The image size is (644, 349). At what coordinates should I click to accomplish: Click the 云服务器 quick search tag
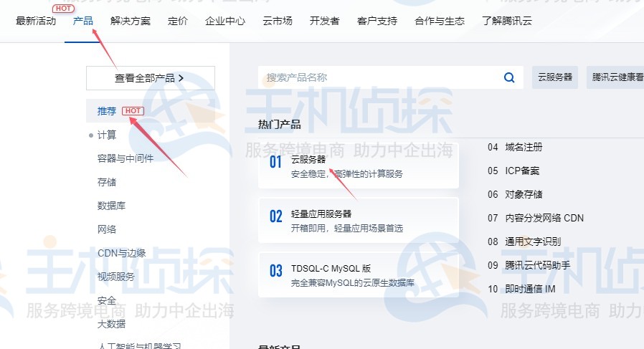[555, 77]
